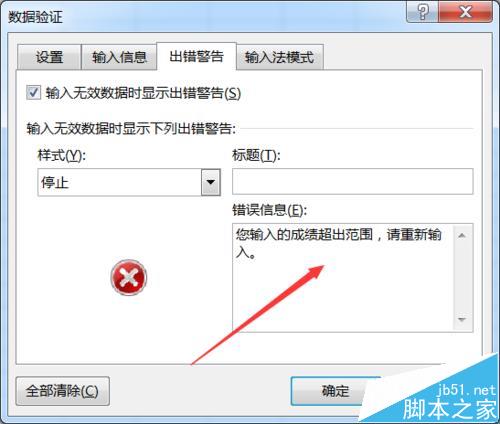Click scroll up arrow in error message box

coord(462,236)
